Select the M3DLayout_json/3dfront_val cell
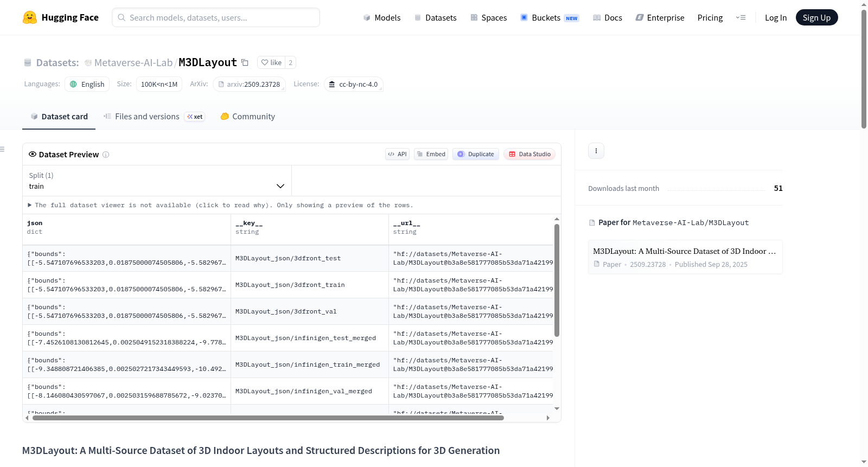Screen dimensions: 868x467 309,311
